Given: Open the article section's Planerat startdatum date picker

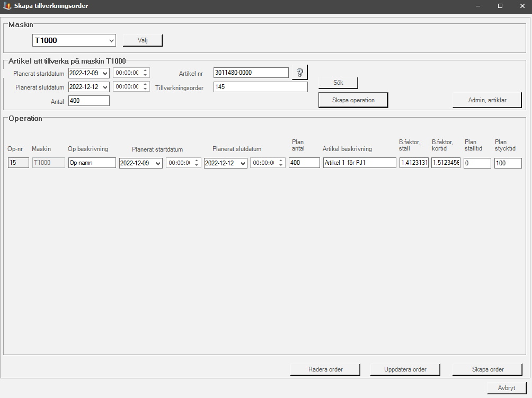Looking at the screenshot, I should (x=105, y=73).
